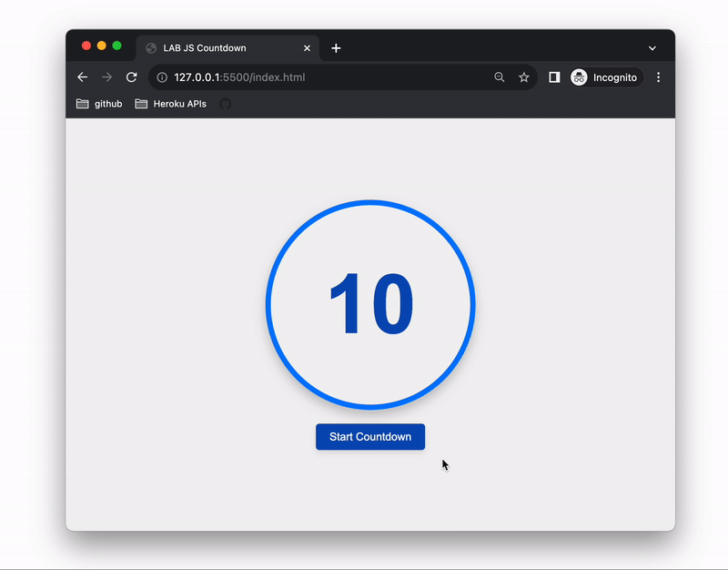Go back to the previous page
Screen dimensions: 728x570
tap(83, 77)
